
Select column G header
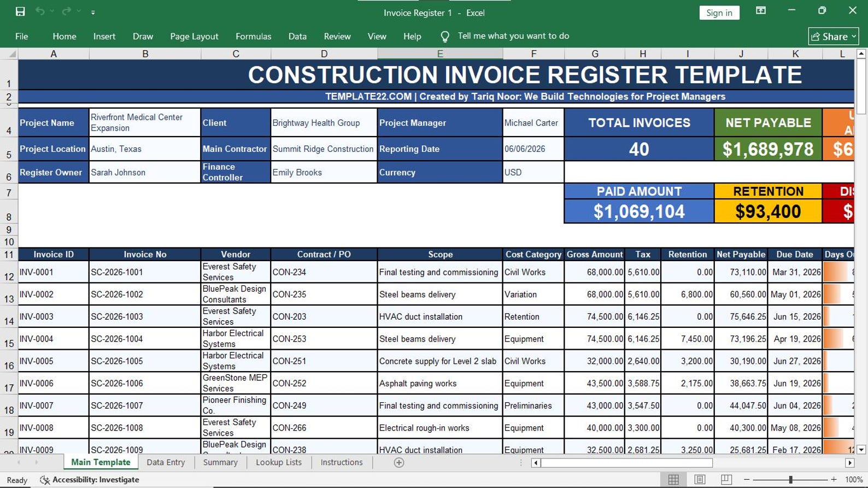click(595, 54)
